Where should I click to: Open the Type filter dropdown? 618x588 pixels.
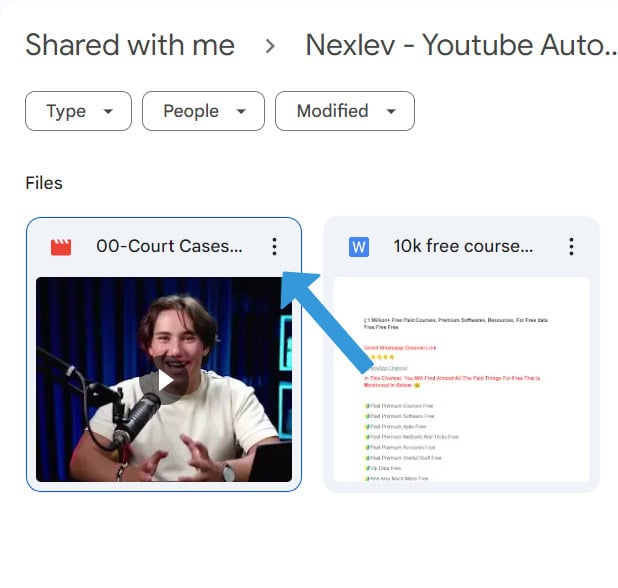(x=78, y=111)
